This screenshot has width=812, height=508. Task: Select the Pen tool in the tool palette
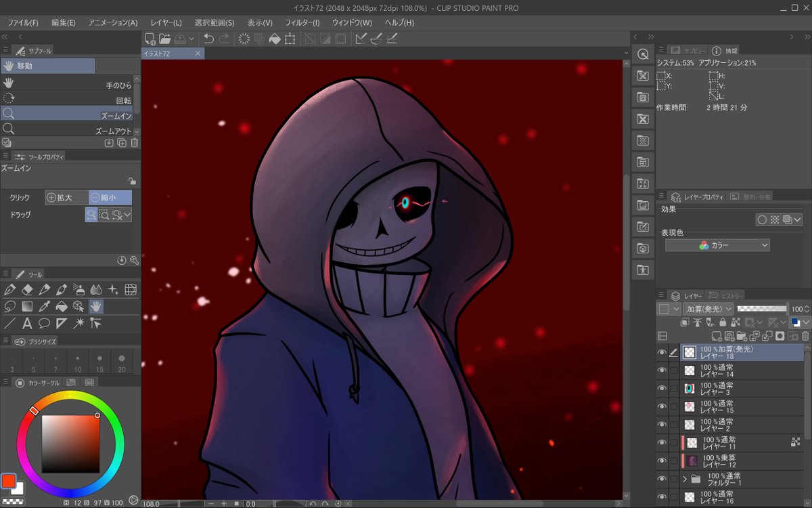pyautogui.click(x=9, y=290)
